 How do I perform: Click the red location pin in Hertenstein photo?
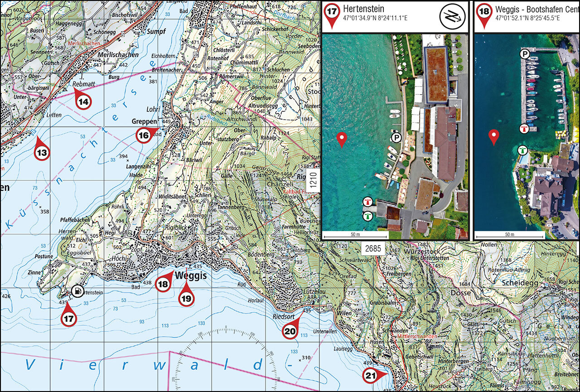pyautogui.click(x=342, y=139)
